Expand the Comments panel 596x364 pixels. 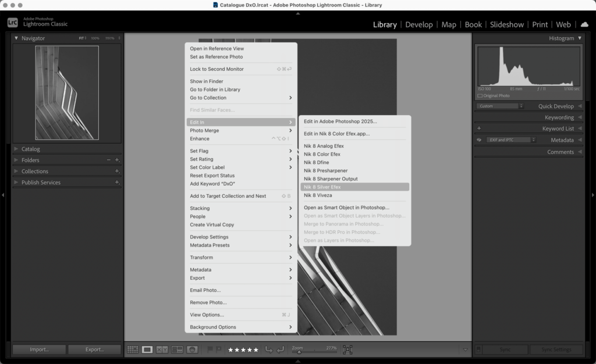(x=580, y=152)
